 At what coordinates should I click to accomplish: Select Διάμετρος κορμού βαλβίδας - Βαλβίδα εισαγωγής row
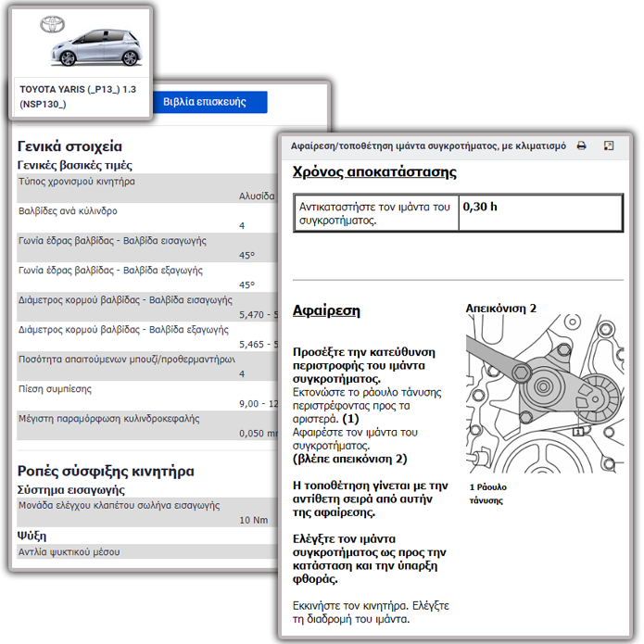147,307
